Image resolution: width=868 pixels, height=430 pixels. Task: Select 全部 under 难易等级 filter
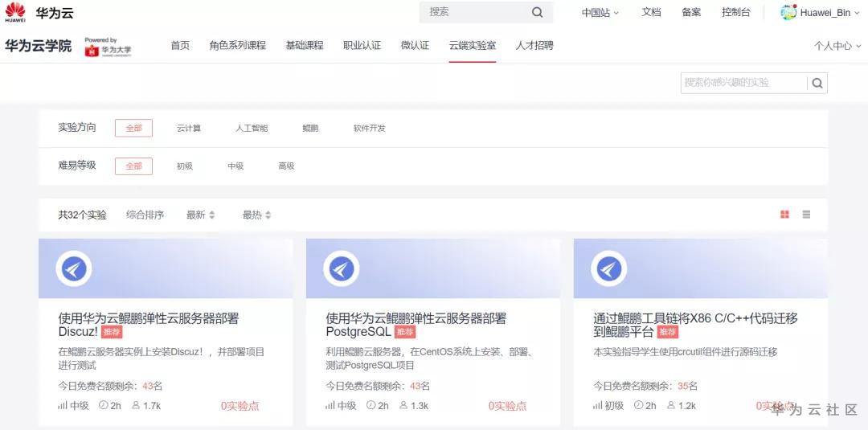pos(133,166)
